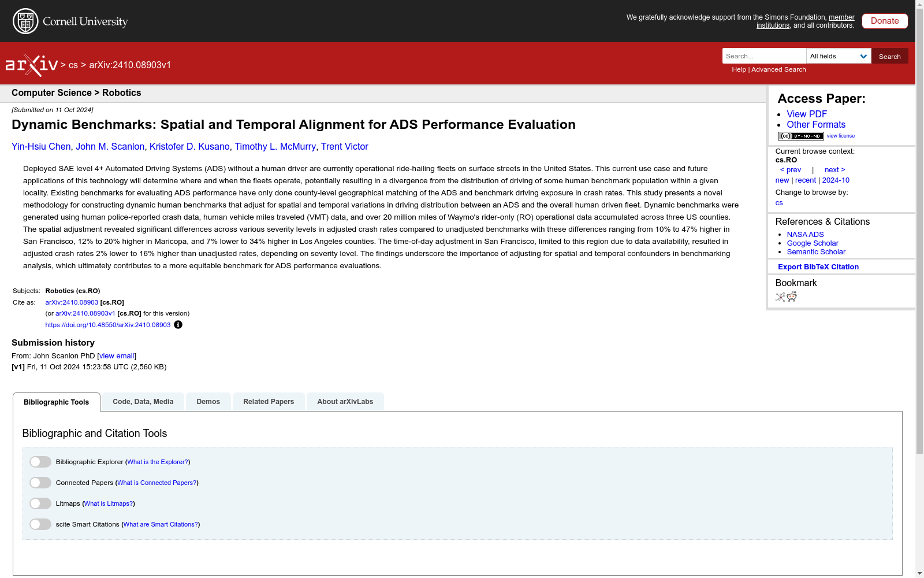Image resolution: width=924 pixels, height=578 pixels.
Task: Open the doi.org DOI link
Action: point(108,325)
